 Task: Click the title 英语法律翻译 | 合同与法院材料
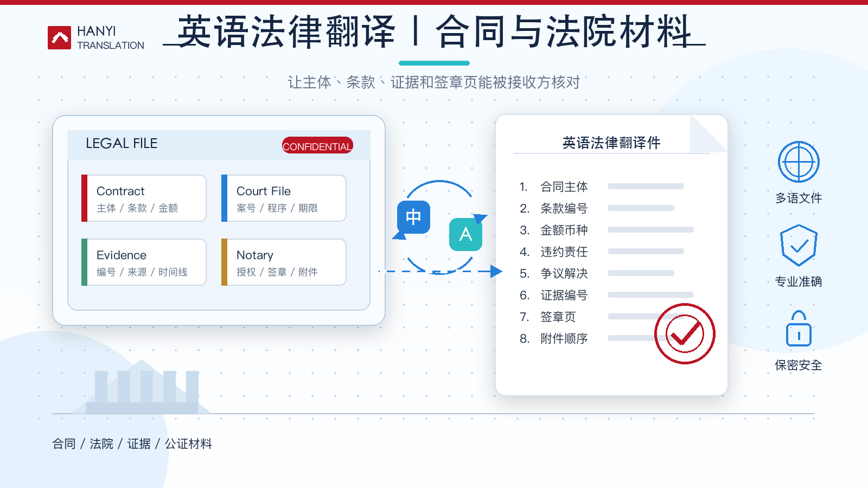coord(434,31)
